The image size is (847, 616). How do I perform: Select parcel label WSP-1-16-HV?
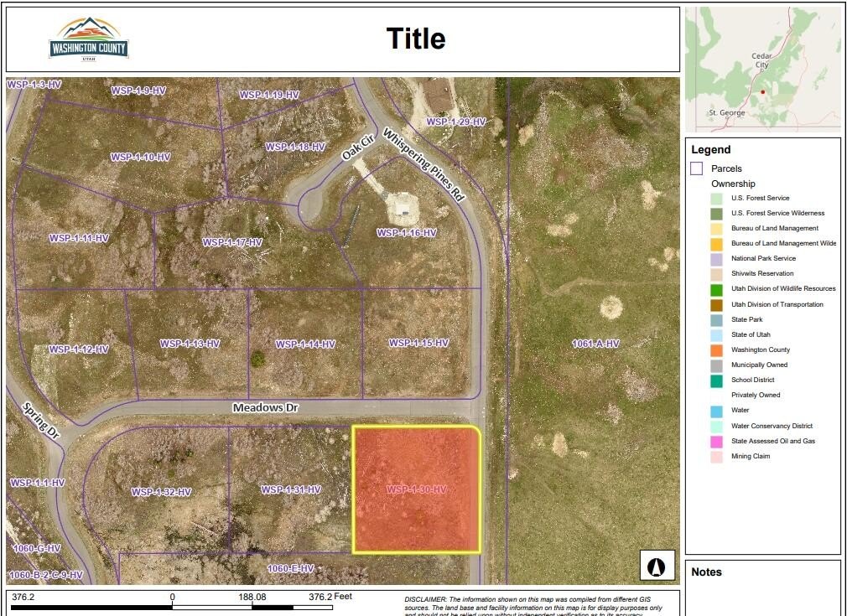[407, 233]
